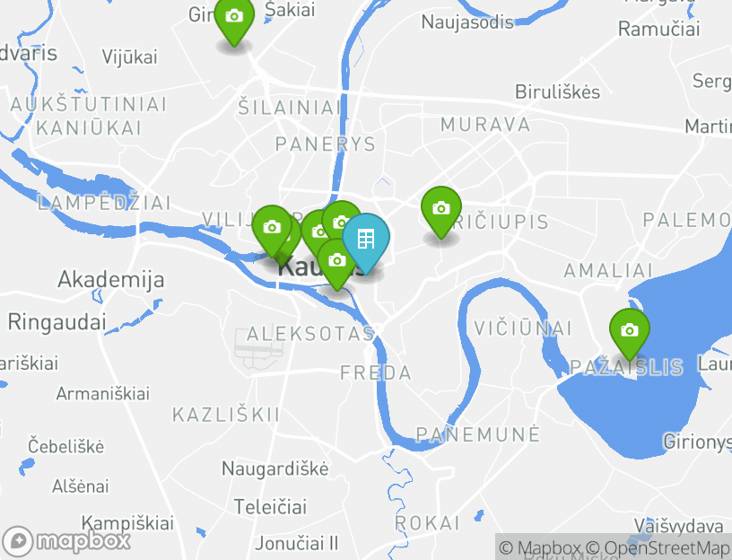Click the Naujasodis village label
The height and width of the screenshot is (560, 732).
click(467, 22)
